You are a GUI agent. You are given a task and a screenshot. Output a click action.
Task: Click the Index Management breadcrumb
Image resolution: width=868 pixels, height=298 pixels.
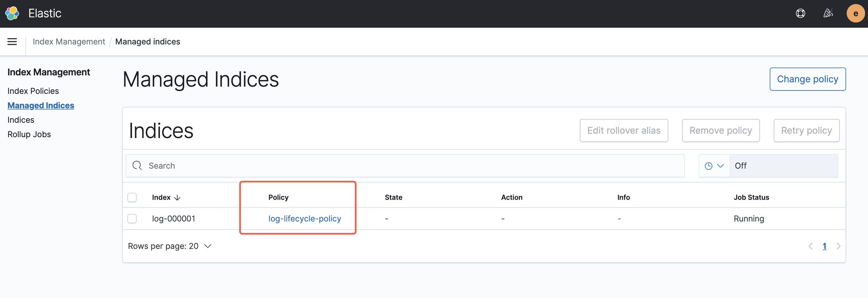point(69,42)
